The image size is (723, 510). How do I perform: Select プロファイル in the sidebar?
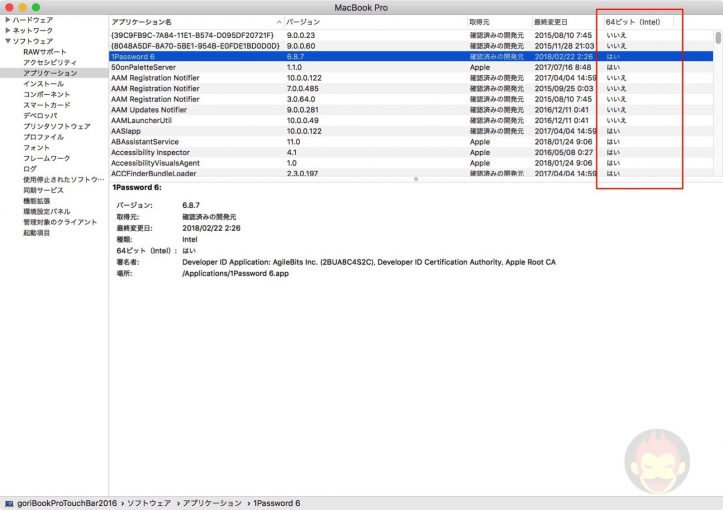[x=43, y=136]
